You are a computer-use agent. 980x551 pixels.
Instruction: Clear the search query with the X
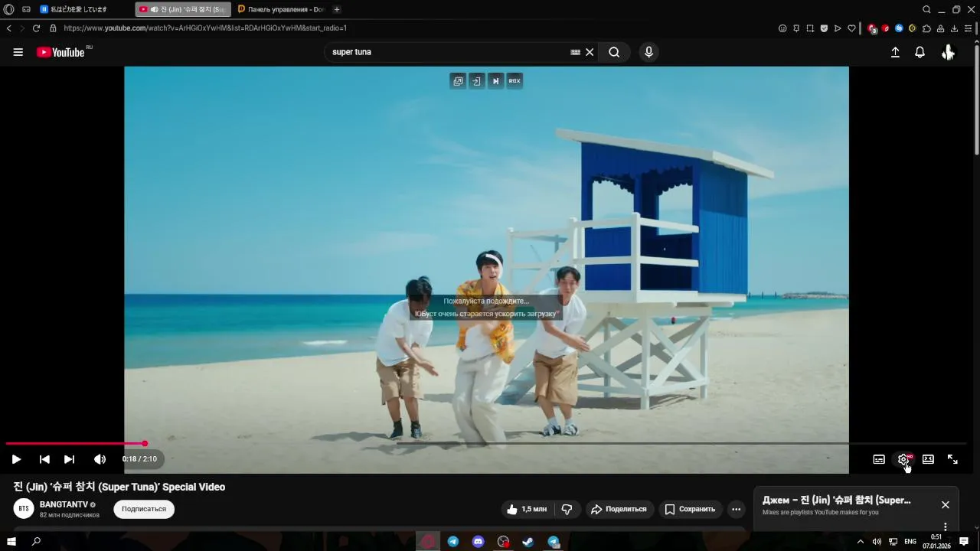(590, 52)
